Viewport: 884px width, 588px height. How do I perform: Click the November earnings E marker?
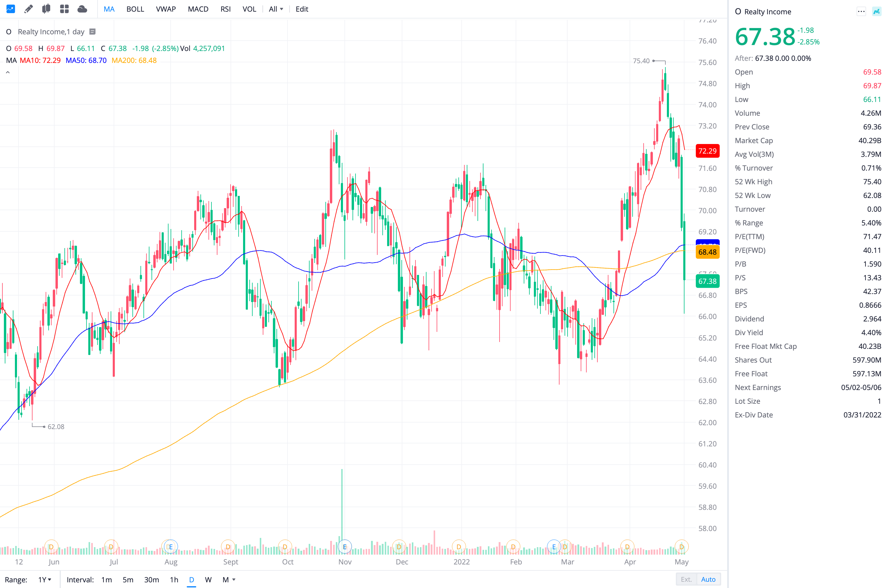[344, 547]
